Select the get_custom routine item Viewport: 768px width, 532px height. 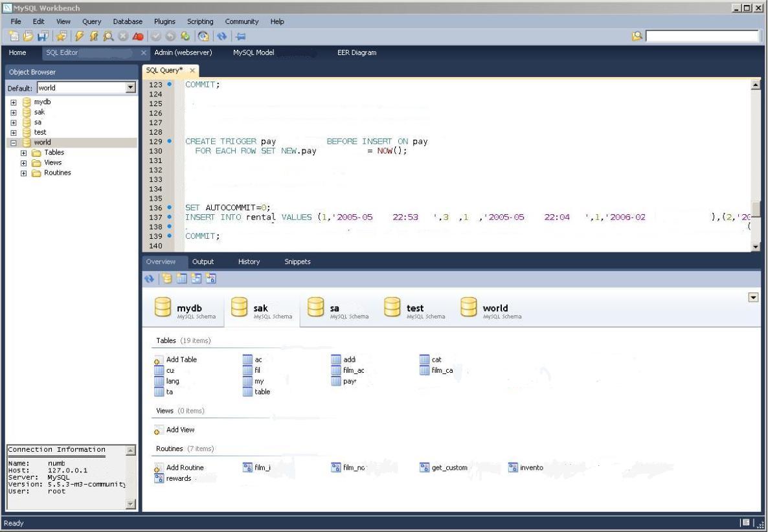click(x=444, y=468)
